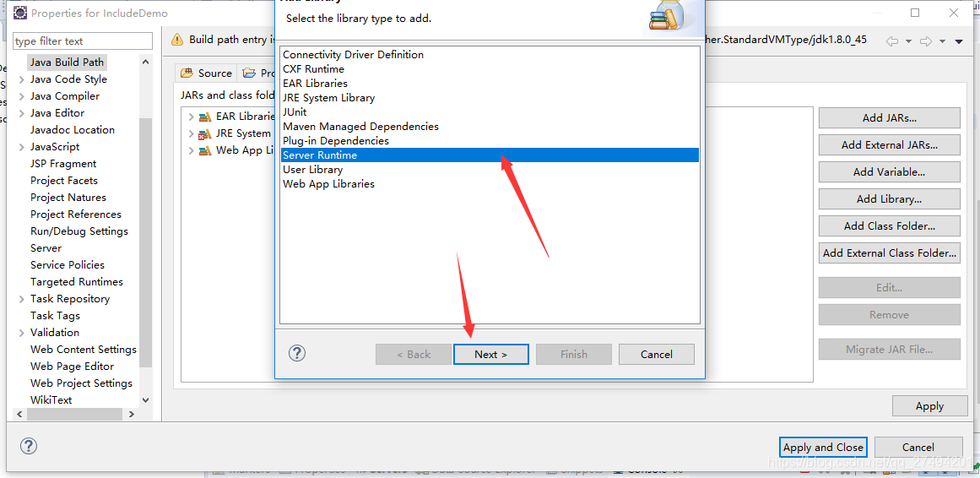Viewport: 980px width, 478px height.
Task: Click the Remove button
Action: (x=889, y=315)
